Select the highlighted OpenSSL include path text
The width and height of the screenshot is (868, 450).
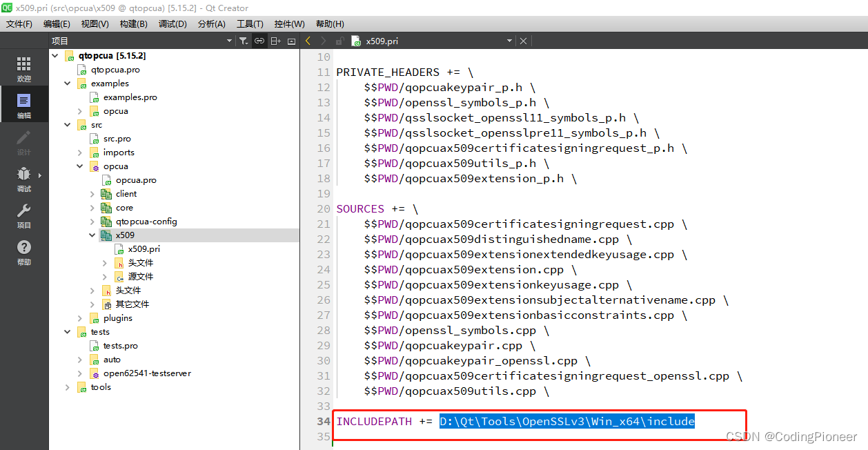point(566,421)
